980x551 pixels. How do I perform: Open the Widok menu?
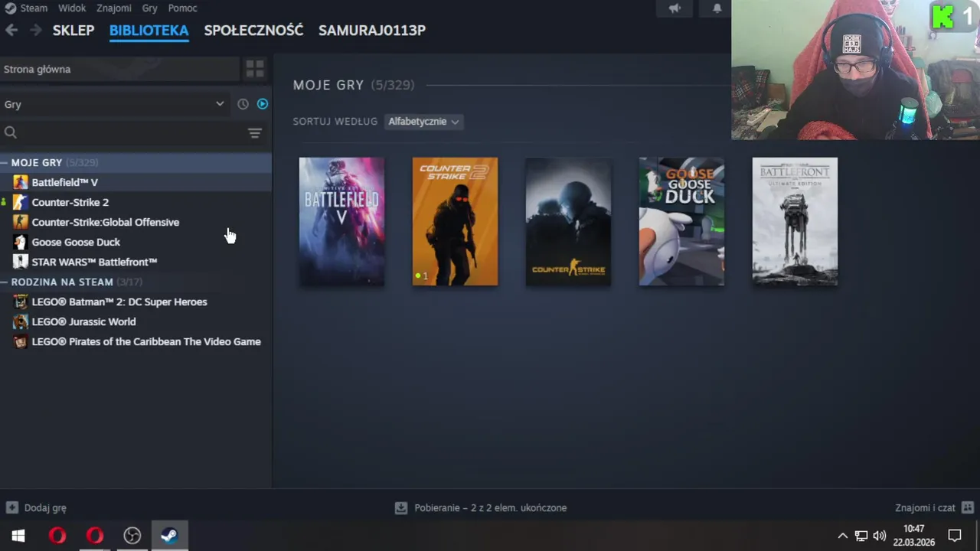point(72,8)
